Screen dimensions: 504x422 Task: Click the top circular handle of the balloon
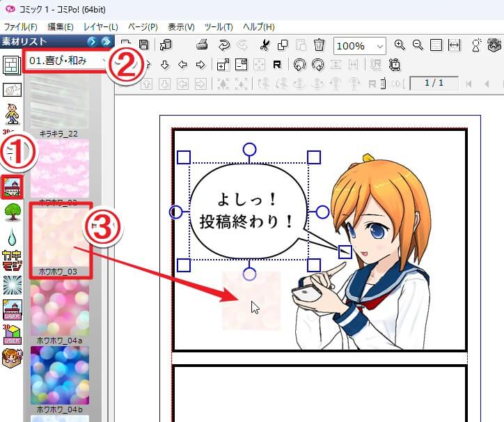tap(249, 150)
